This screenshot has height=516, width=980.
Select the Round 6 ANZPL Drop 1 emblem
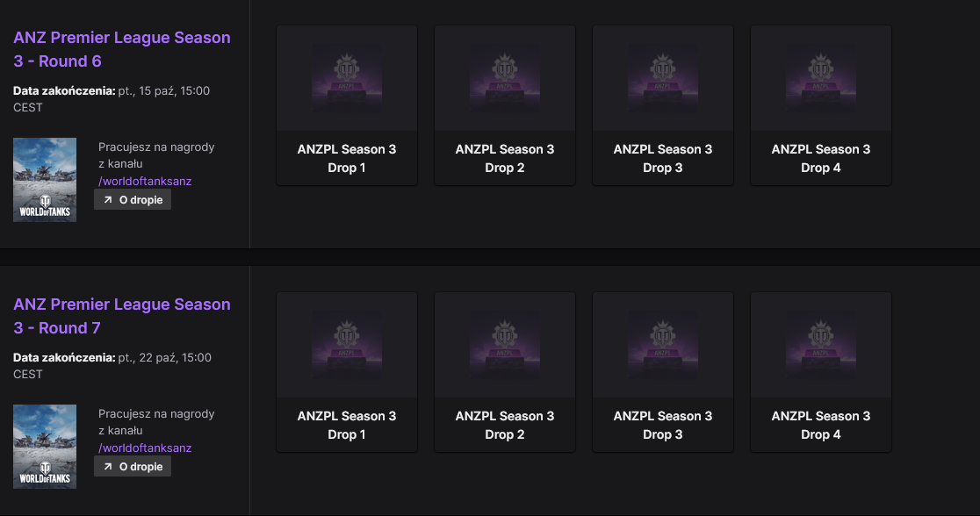[x=347, y=78]
